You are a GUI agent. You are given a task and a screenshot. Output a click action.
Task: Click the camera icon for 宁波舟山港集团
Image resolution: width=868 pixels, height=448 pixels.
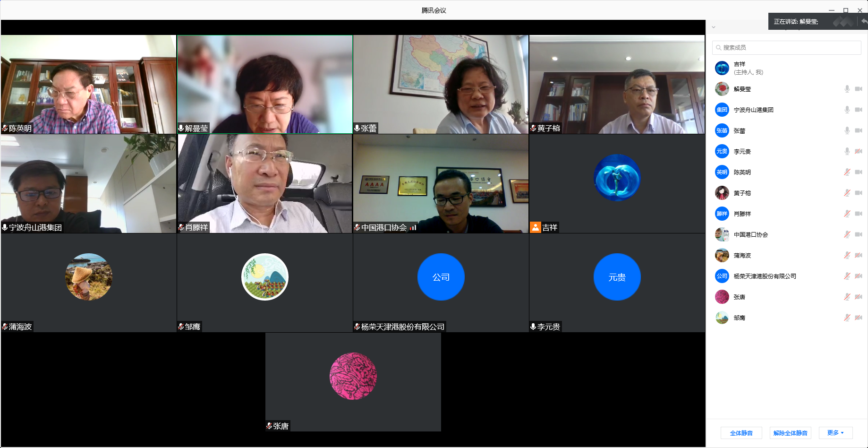click(x=859, y=110)
